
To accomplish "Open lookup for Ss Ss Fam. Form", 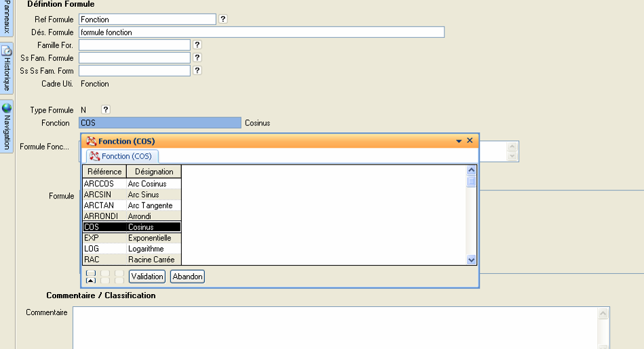I will tap(197, 70).
